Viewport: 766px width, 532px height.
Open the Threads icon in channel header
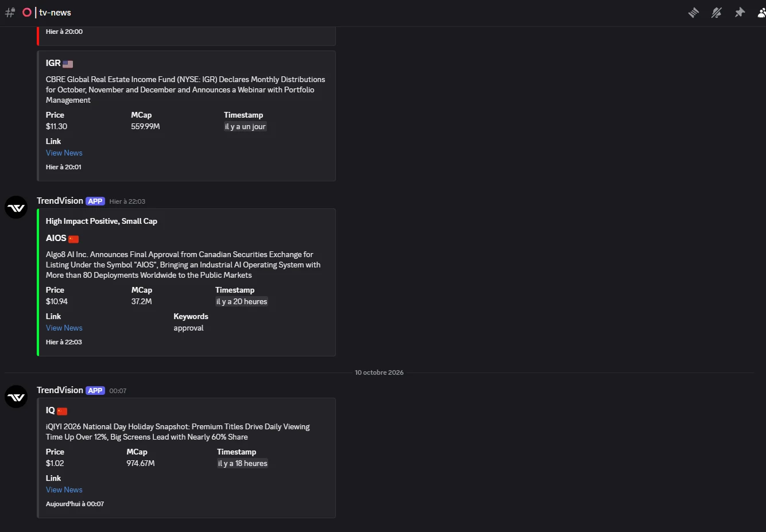(x=694, y=13)
